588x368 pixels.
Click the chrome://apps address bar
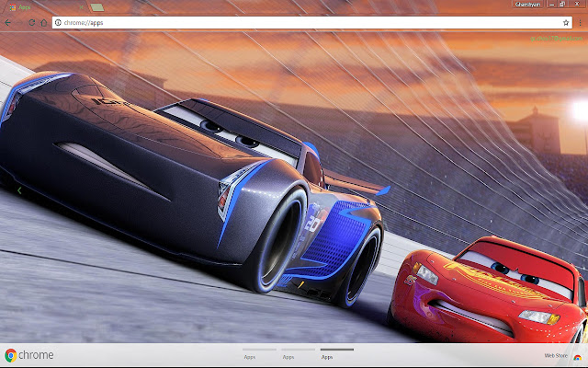pyautogui.click(x=312, y=23)
